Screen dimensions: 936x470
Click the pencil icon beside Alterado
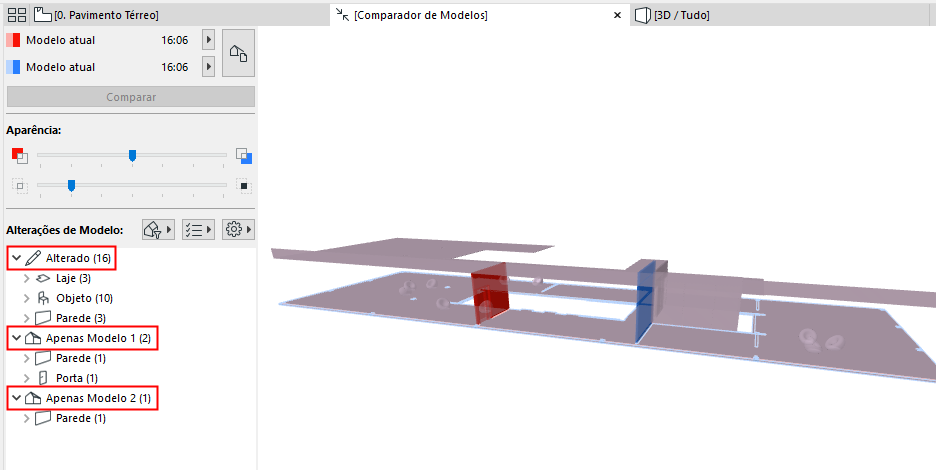pos(33,258)
